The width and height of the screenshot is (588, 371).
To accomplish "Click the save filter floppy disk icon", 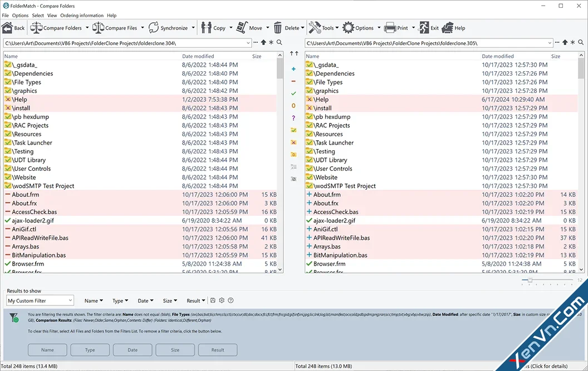I will coord(213,300).
